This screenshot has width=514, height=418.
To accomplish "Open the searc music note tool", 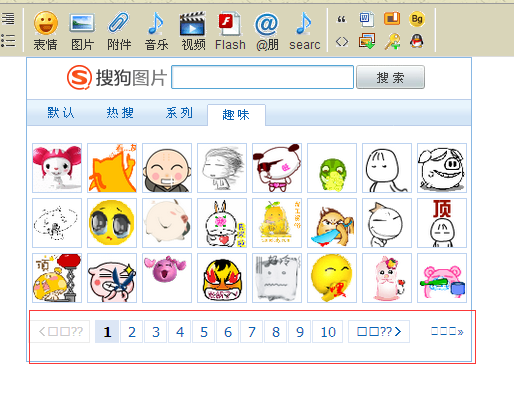I will tap(304, 31).
